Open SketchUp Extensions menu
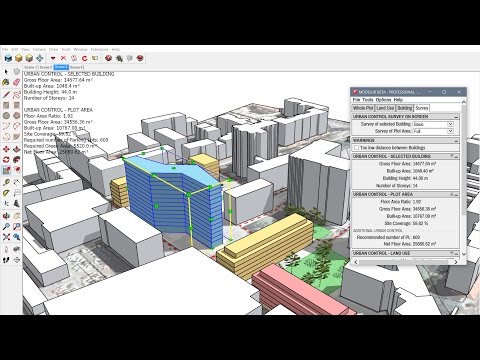This screenshot has height=360, width=480. coord(100,49)
